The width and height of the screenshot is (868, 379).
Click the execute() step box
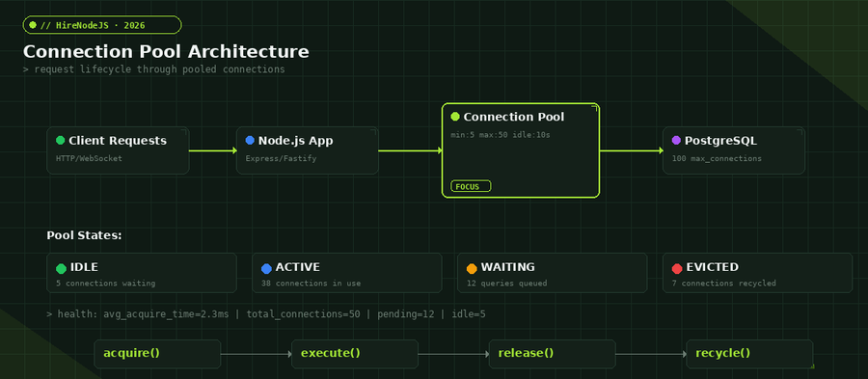point(355,354)
